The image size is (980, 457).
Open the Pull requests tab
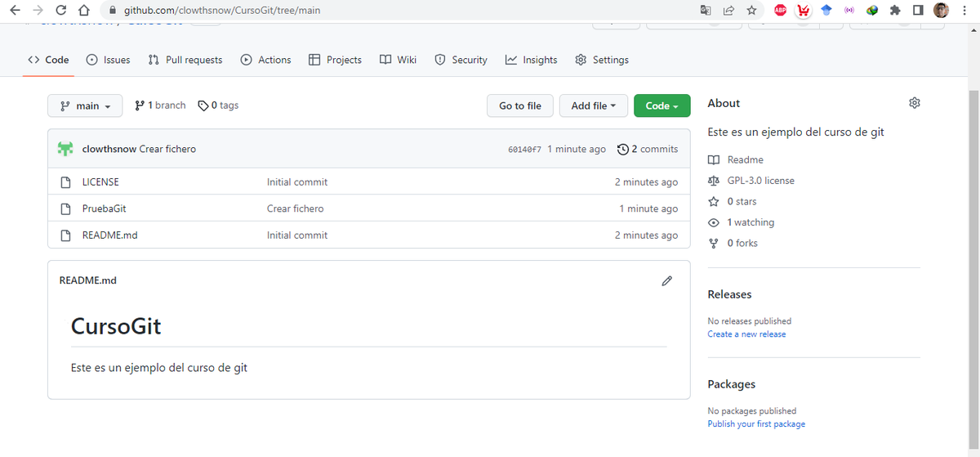(x=185, y=60)
